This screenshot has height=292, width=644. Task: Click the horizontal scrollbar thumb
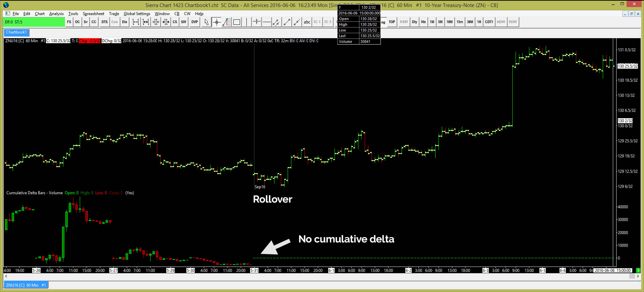(632, 276)
